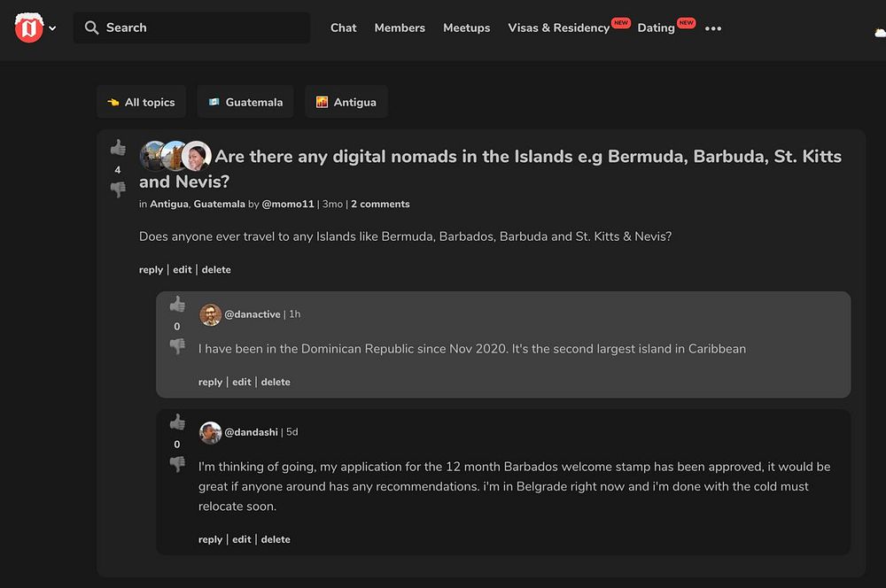The height and width of the screenshot is (588, 886).
Task: Open the Chat menu item
Action: click(x=343, y=27)
